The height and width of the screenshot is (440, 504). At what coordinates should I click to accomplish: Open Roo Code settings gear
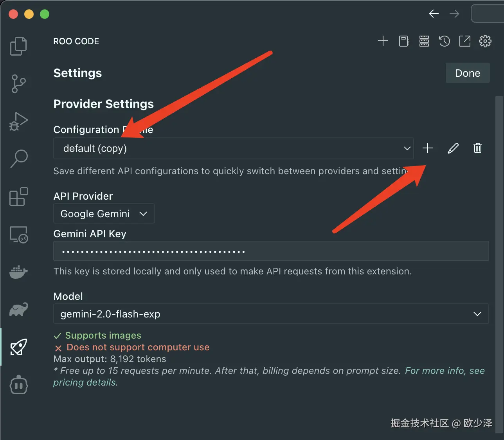click(485, 41)
